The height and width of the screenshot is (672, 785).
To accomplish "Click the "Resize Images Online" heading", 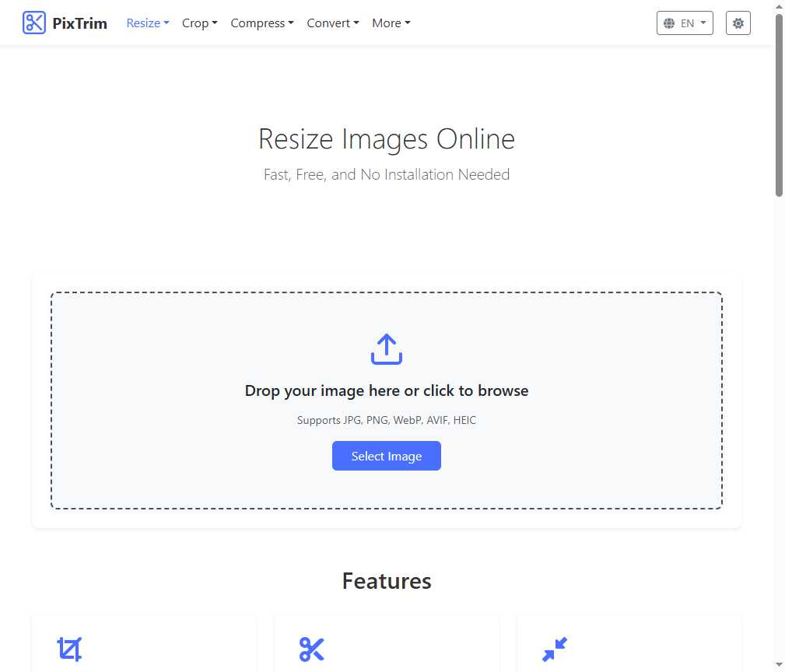I will 387,139.
